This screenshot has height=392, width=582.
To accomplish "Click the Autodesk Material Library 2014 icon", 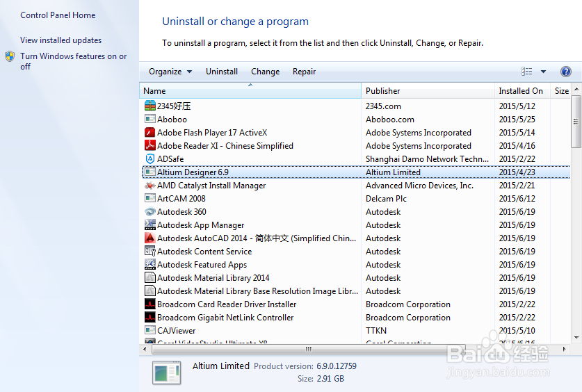I will [x=150, y=278].
